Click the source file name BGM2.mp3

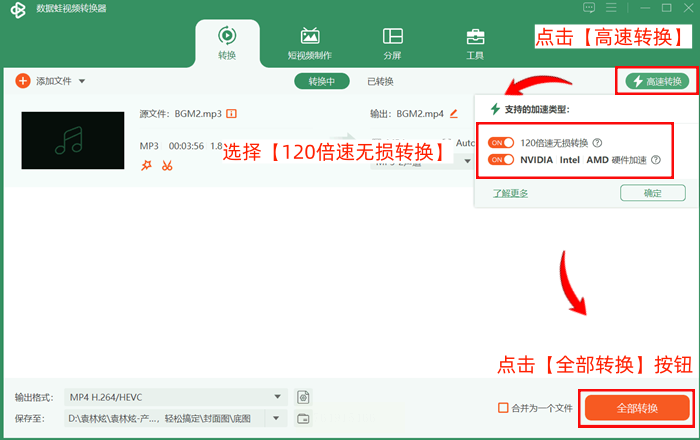pos(198,114)
